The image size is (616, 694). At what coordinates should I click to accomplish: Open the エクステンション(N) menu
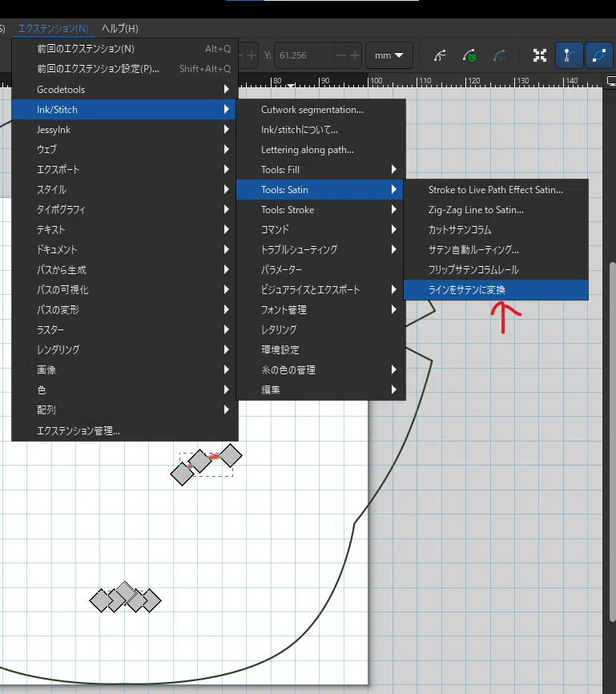(53, 29)
